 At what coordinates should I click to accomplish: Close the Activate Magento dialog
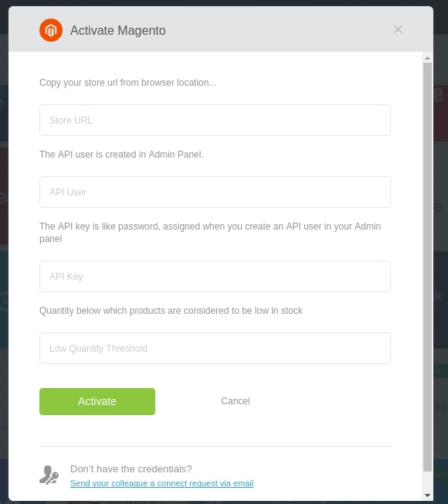(x=398, y=29)
